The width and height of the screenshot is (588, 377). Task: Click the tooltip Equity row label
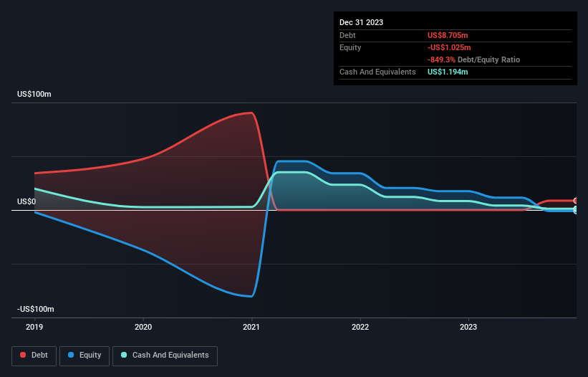(x=350, y=47)
